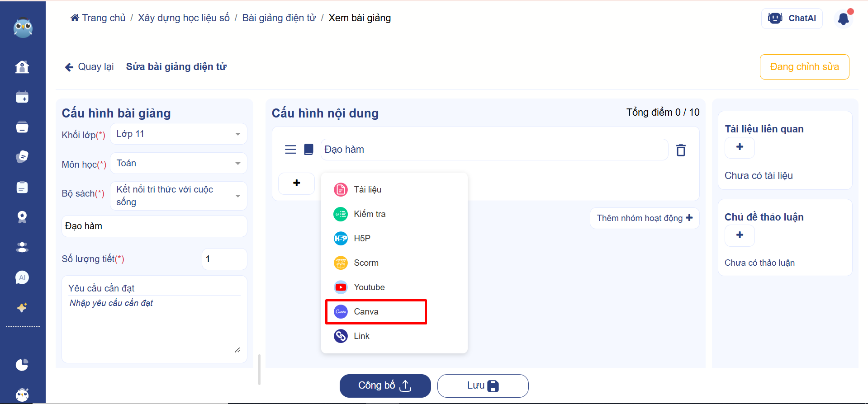868x404 pixels.
Task: Click the hamburger drag handle icon
Action: (290, 150)
